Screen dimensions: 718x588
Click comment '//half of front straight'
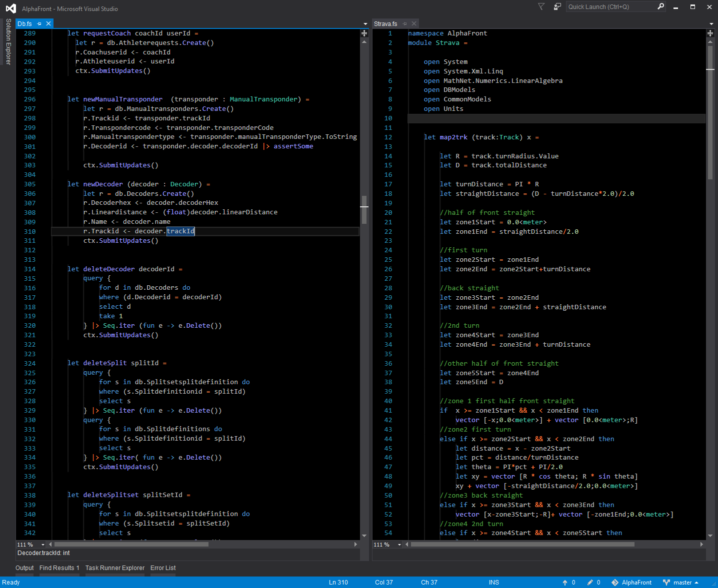[487, 213]
